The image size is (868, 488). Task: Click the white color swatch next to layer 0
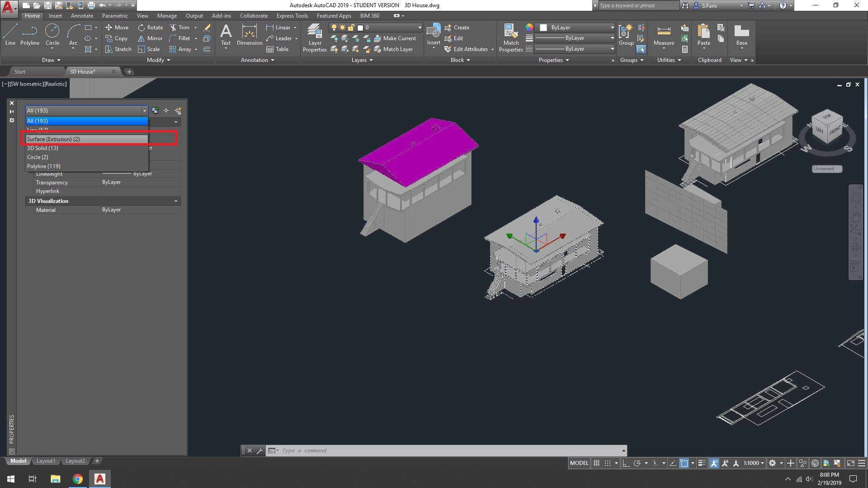359,27
